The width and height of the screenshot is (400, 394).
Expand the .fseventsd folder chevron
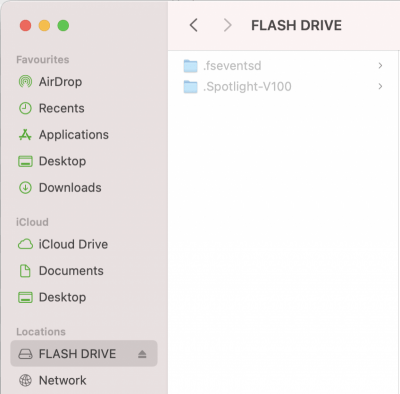380,66
